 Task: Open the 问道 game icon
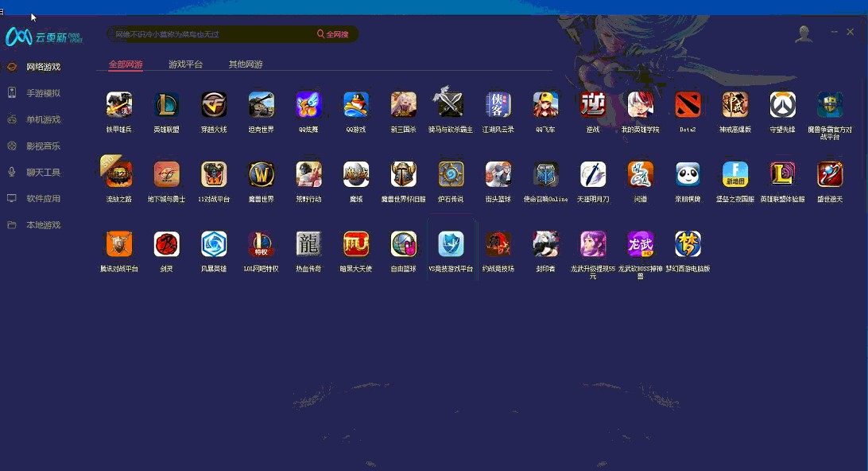[641, 174]
